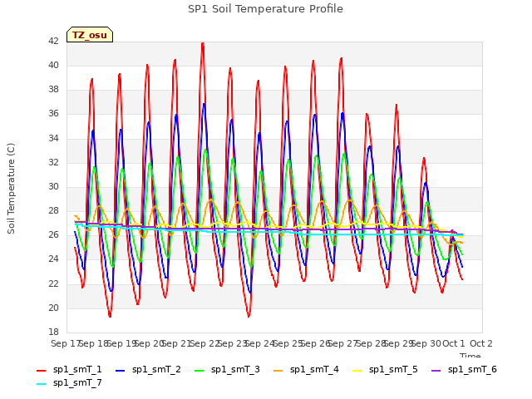Click the Oct 1 x-axis tick label

454,343
